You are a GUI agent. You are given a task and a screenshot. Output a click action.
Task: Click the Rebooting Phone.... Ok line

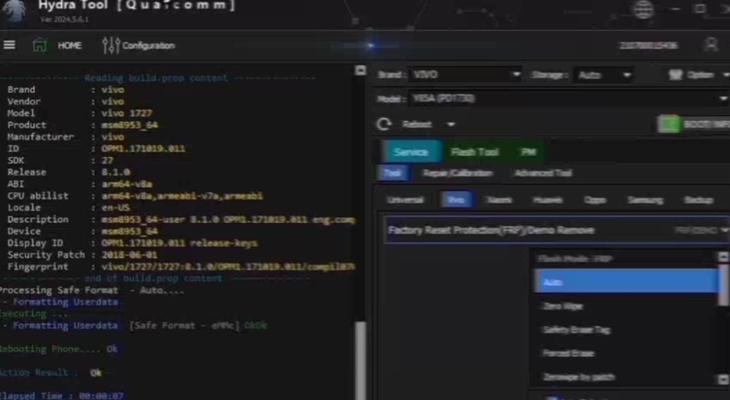point(59,349)
